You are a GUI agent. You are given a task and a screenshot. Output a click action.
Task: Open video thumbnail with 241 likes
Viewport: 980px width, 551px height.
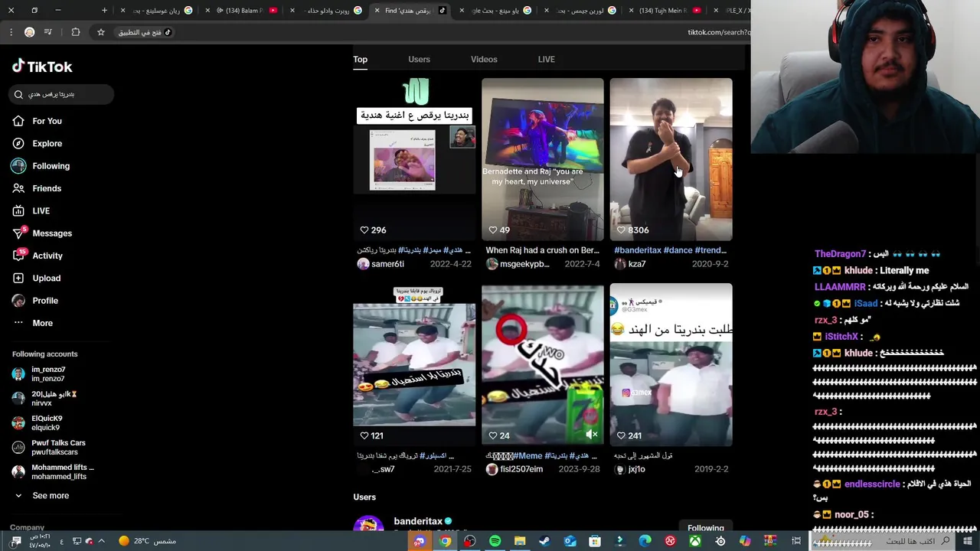pos(671,364)
